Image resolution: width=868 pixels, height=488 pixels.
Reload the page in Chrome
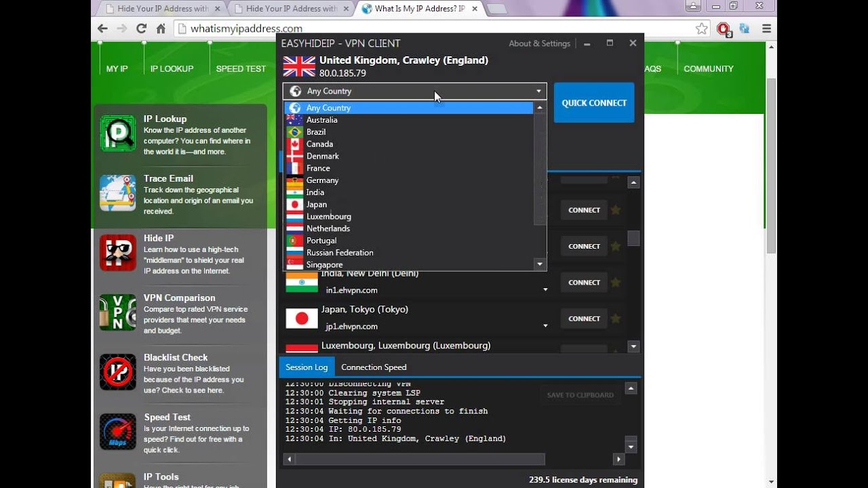141,28
